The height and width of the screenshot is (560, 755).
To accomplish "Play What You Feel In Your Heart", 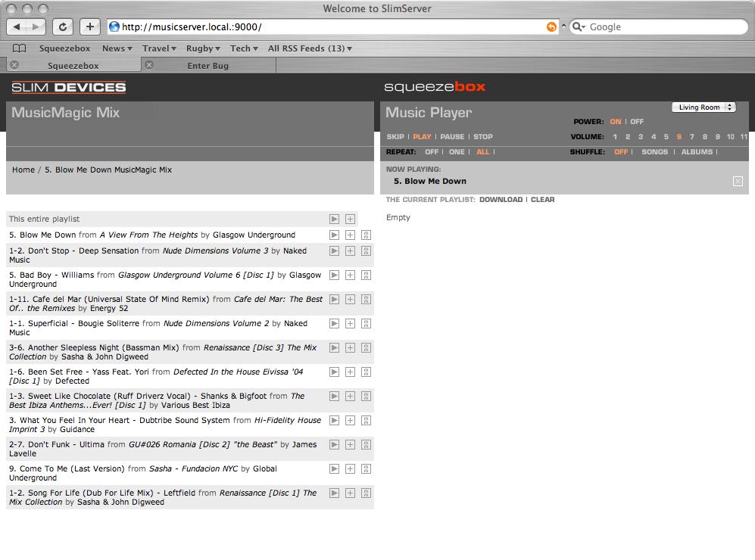I will (334, 420).
